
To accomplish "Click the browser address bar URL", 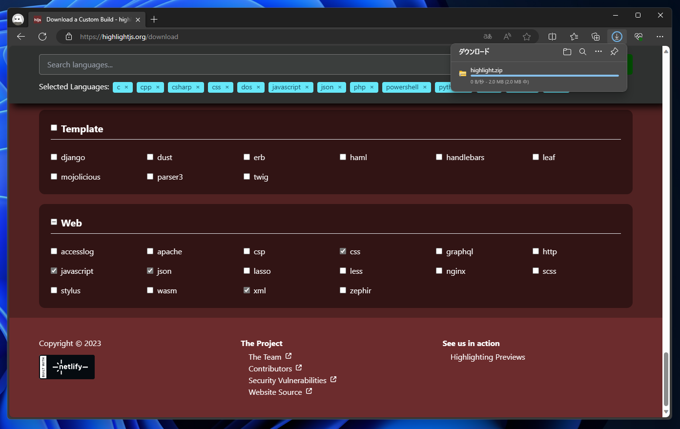I will (129, 37).
